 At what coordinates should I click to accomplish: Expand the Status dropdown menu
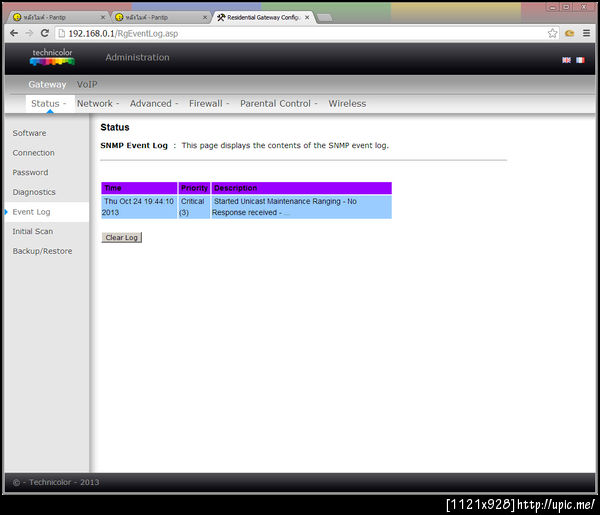click(48, 104)
